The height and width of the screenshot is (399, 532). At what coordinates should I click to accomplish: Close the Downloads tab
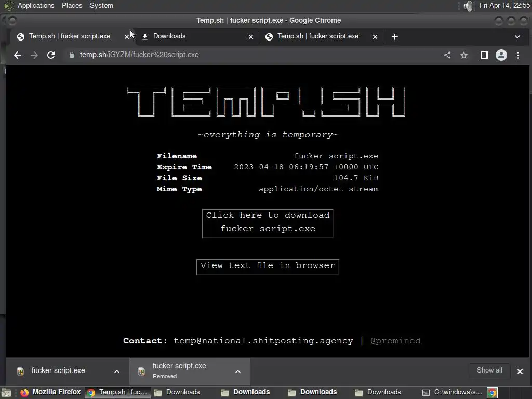click(251, 37)
